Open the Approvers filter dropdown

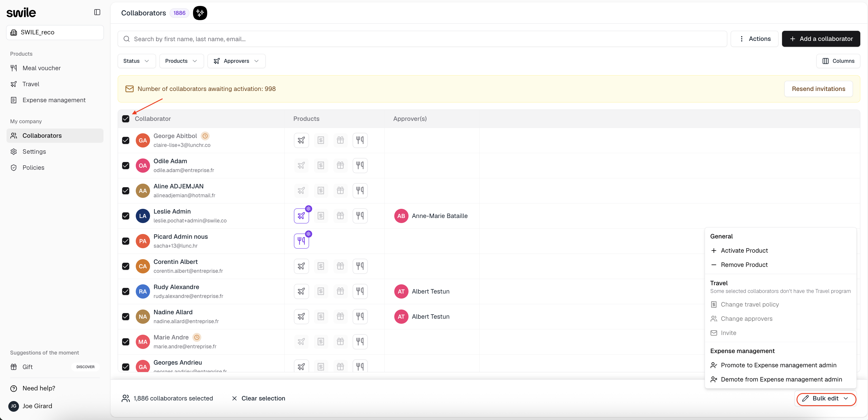tap(236, 61)
